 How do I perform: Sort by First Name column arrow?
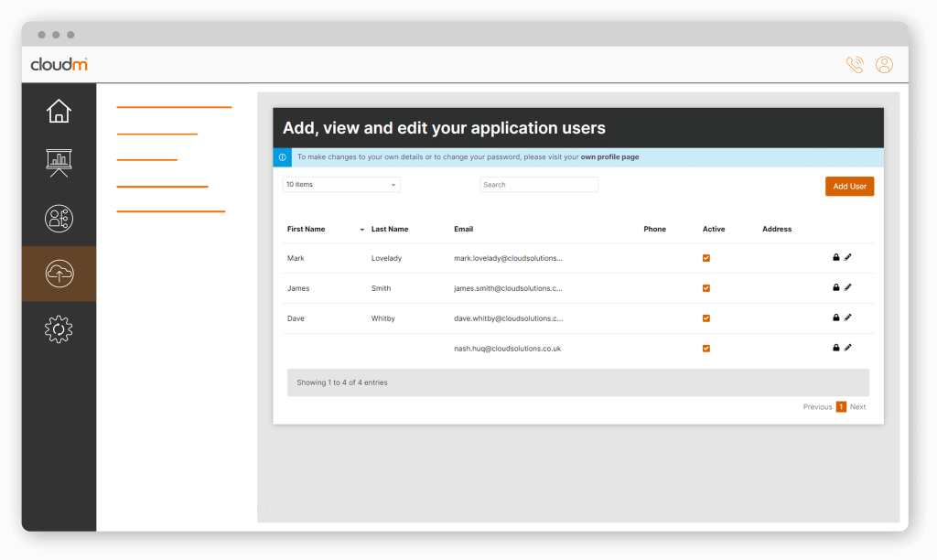362,230
